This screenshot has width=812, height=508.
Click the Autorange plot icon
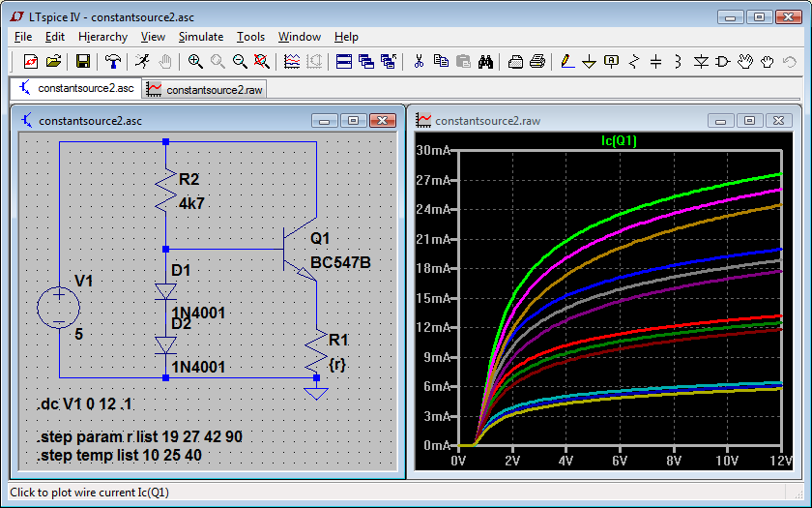314,62
